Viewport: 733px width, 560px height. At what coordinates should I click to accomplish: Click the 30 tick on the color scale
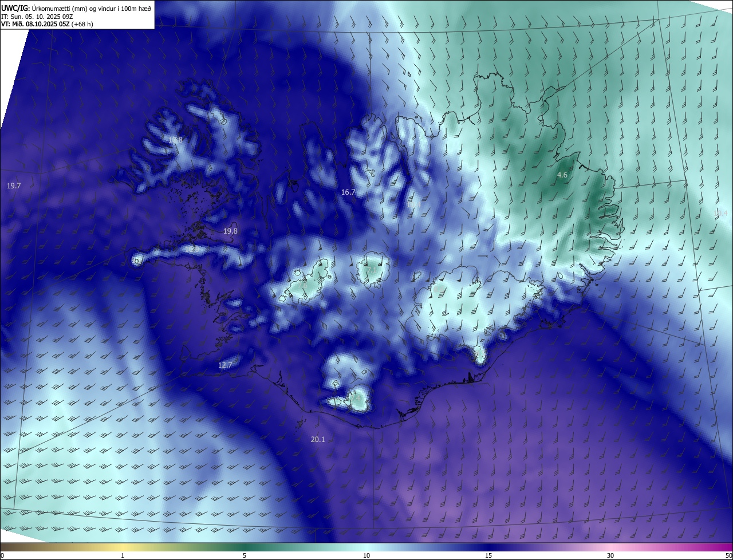(610, 555)
